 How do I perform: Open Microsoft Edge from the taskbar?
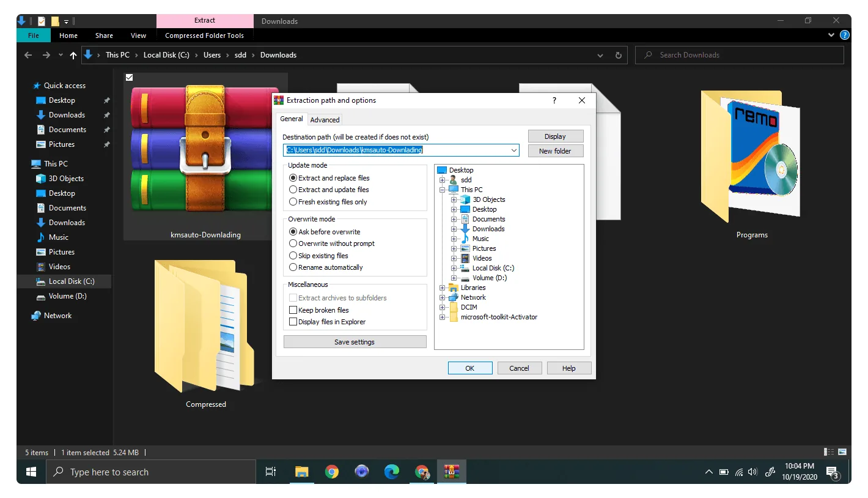(392, 472)
